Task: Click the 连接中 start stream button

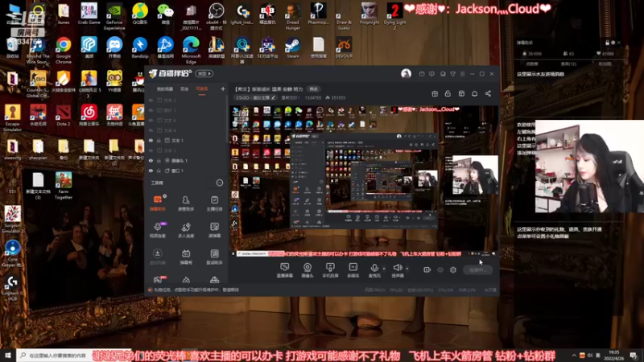Action: click(x=477, y=269)
